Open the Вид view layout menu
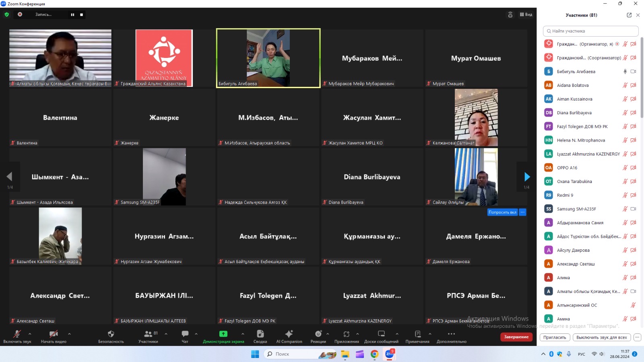 tap(526, 14)
